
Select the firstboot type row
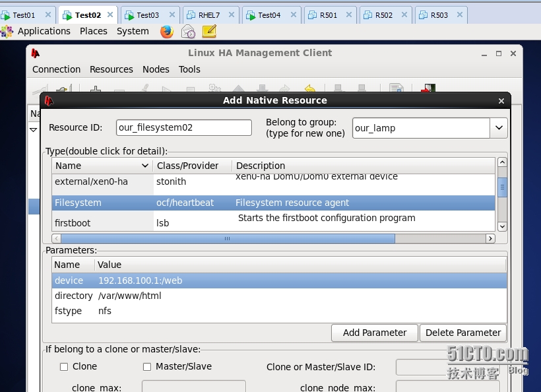(274, 221)
